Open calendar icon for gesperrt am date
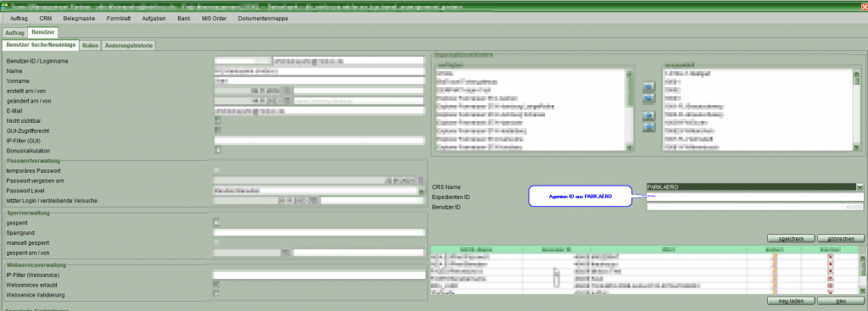 coord(287,253)
